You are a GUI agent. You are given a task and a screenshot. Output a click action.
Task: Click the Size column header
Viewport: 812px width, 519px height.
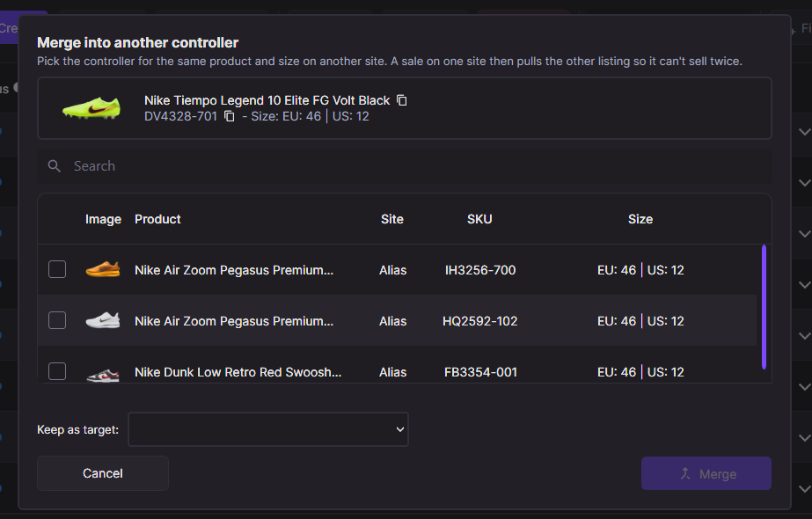[x=640, y=219]
